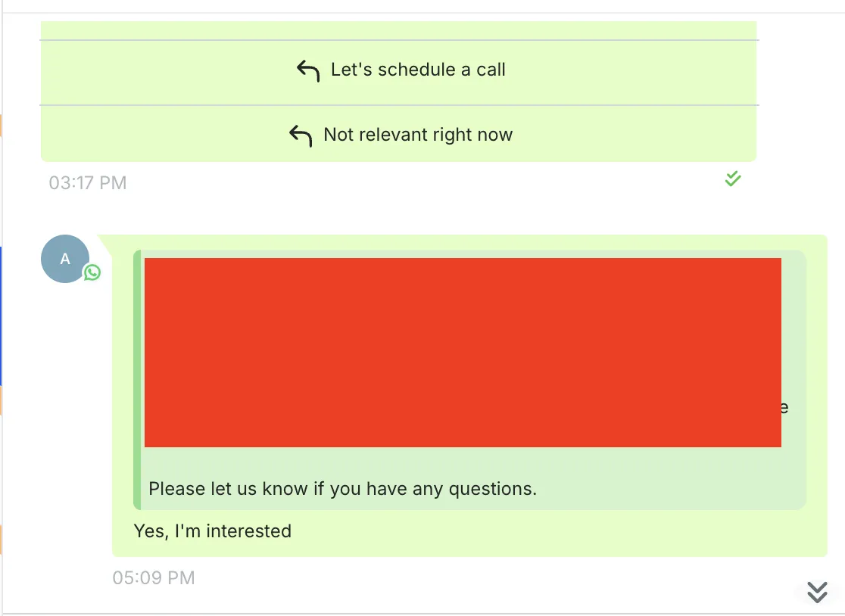Select "Not relevant right now" quick reply
Screen dimensions: 845x616
pos(399,133)
